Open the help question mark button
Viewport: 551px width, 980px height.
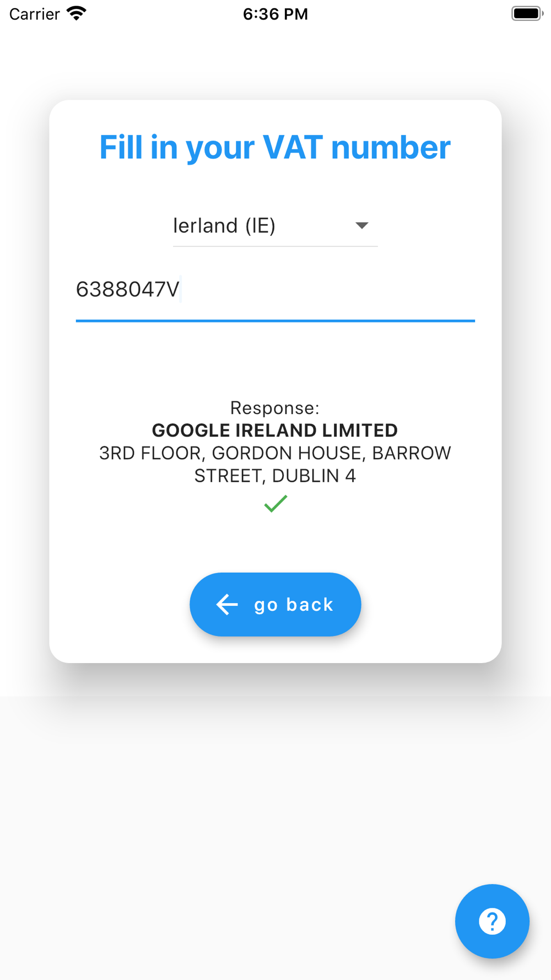[492, 921]
